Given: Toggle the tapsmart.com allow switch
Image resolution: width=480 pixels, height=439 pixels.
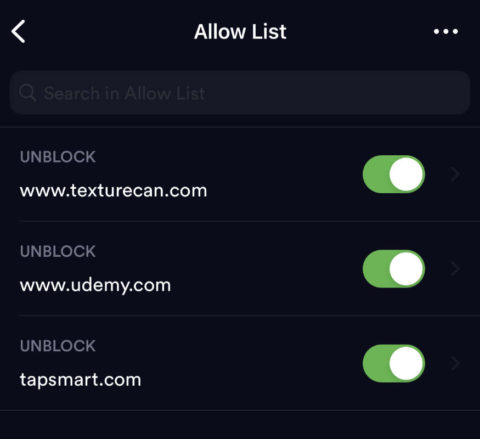Looking at the screenshot, I should tap(394, 363).
